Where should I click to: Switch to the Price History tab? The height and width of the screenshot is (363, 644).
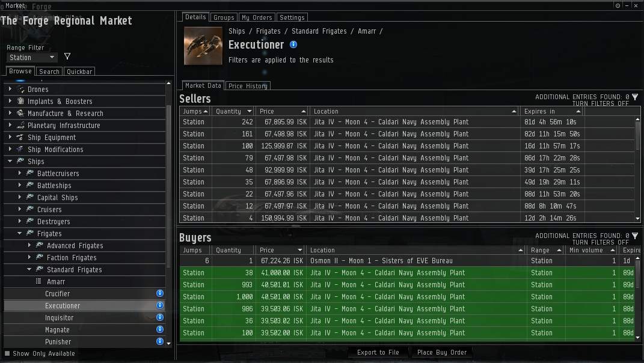coord(248,86)
